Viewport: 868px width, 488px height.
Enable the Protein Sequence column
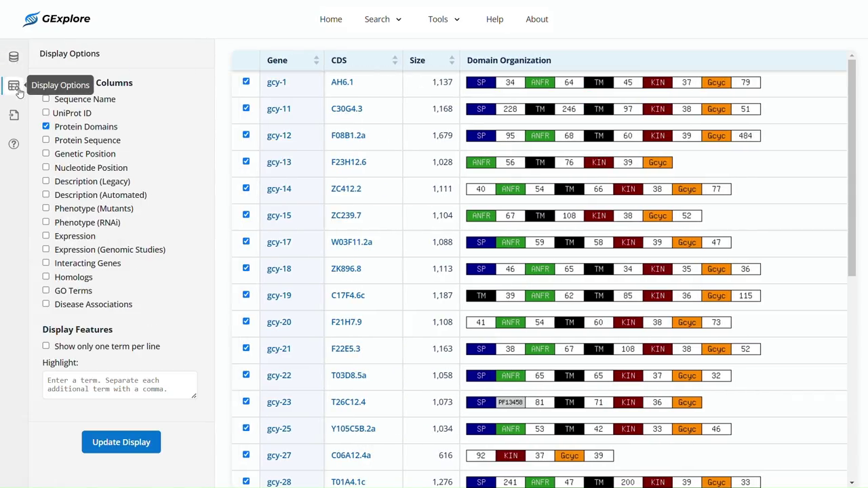click(46, 140)
